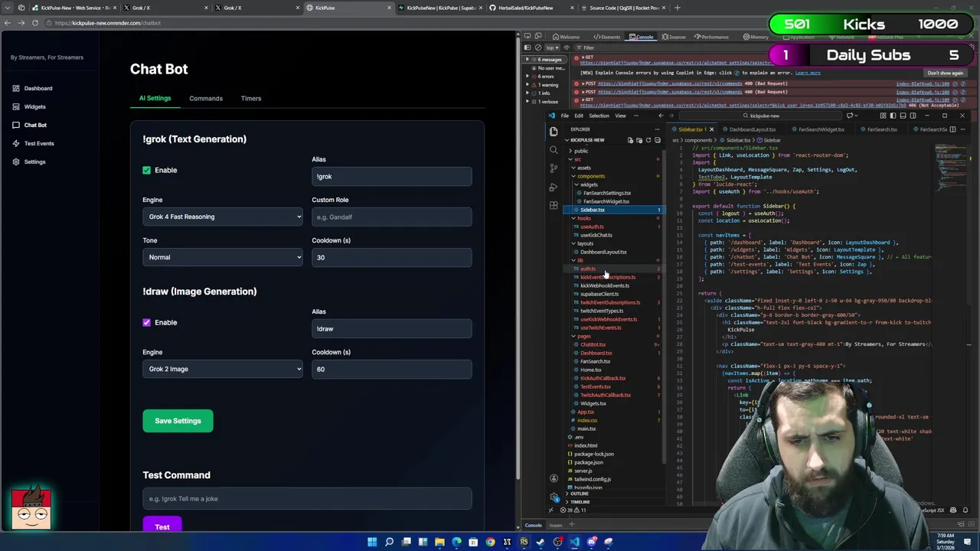Image resolution: width=980 pixels, height=551 pixels.
Task: Open VS Code Run and Debug icon
Action: pyautogui.click(x=554, y=187)
